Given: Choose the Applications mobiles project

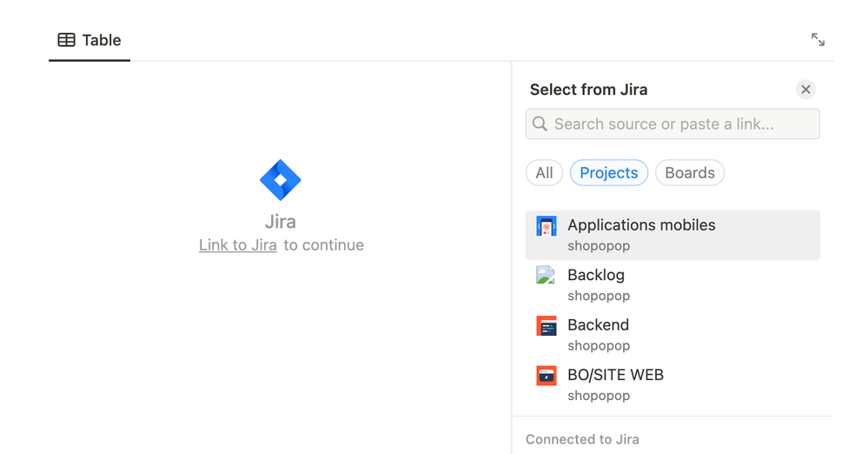Looking at the screenshot, I should point(673,235).
